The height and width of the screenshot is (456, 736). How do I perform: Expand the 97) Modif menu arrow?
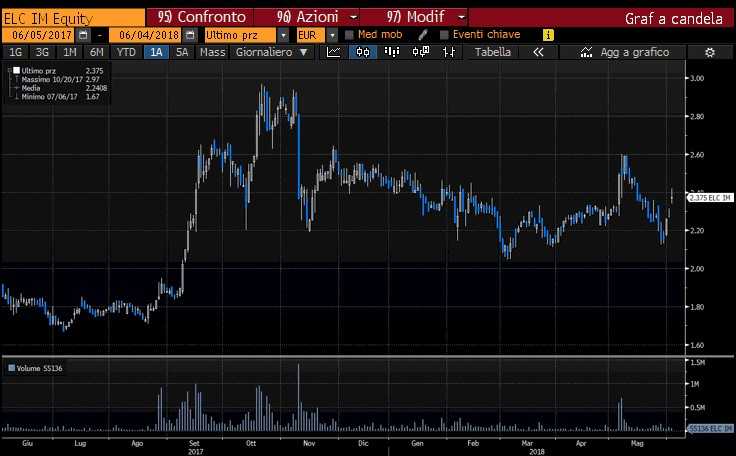click(x=462, y=17)
